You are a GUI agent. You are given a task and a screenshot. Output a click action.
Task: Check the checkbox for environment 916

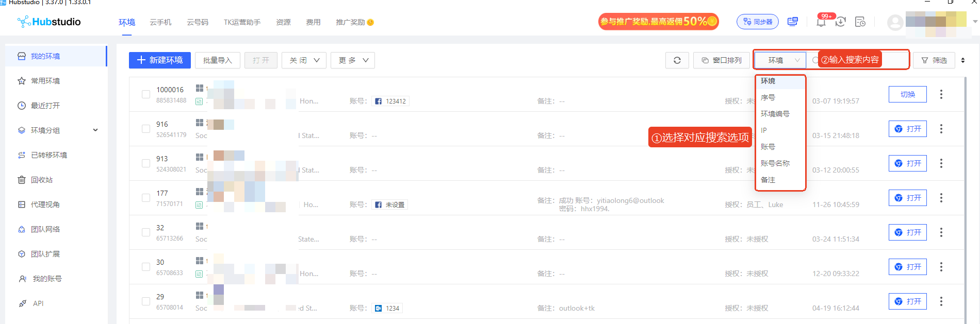tap(146, 129)
